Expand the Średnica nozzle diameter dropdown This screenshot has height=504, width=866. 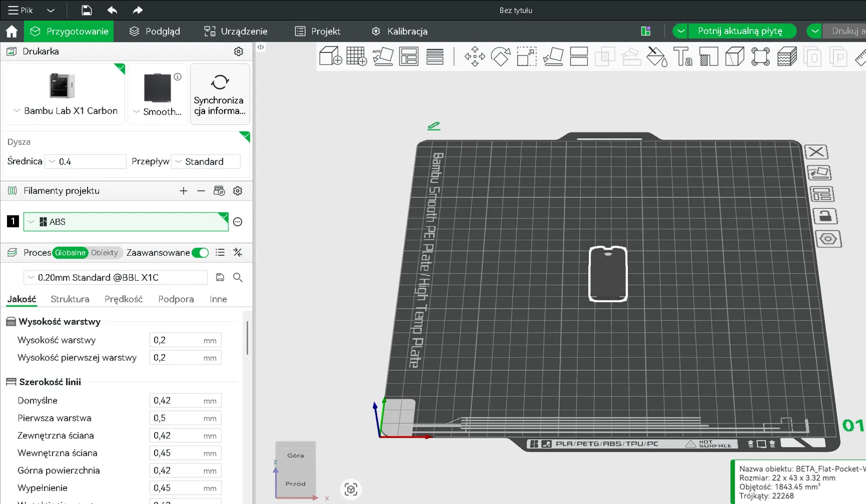coord(87,162)
